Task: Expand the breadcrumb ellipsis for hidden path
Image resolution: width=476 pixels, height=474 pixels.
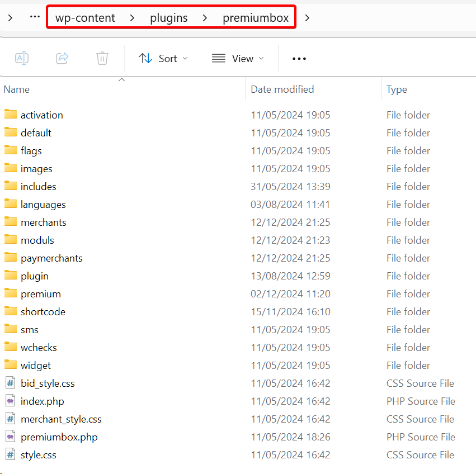Action: [35, 17]
